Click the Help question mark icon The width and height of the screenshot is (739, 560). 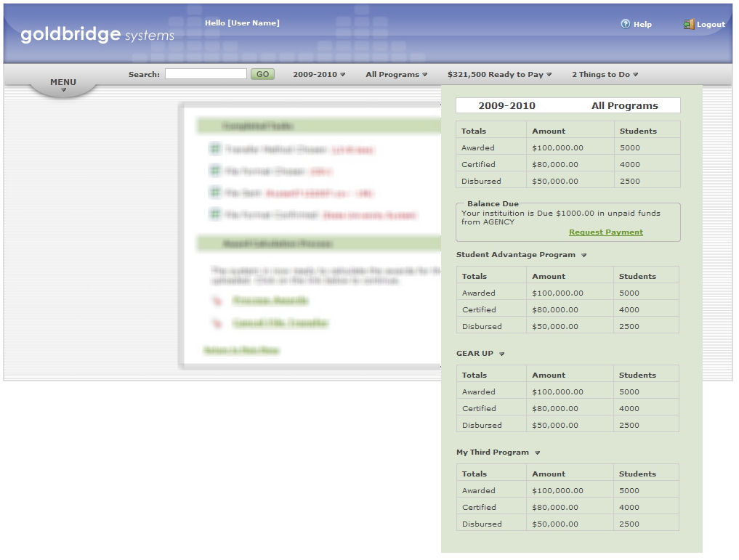[625, 24]
